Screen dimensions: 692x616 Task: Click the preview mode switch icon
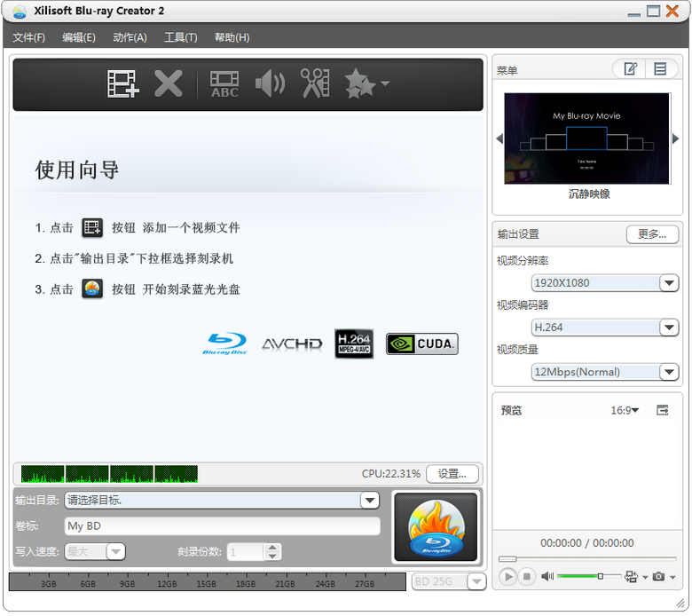coord(631,576)
